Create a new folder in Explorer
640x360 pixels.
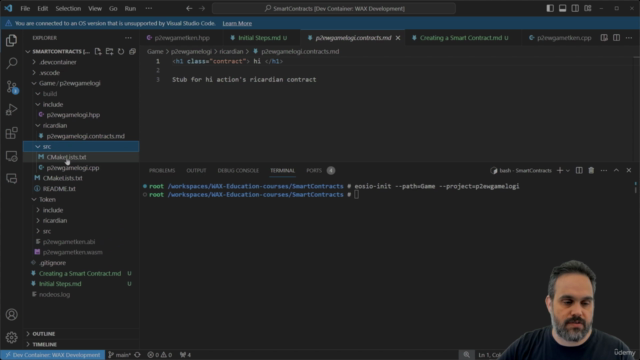tap(109, 51)
